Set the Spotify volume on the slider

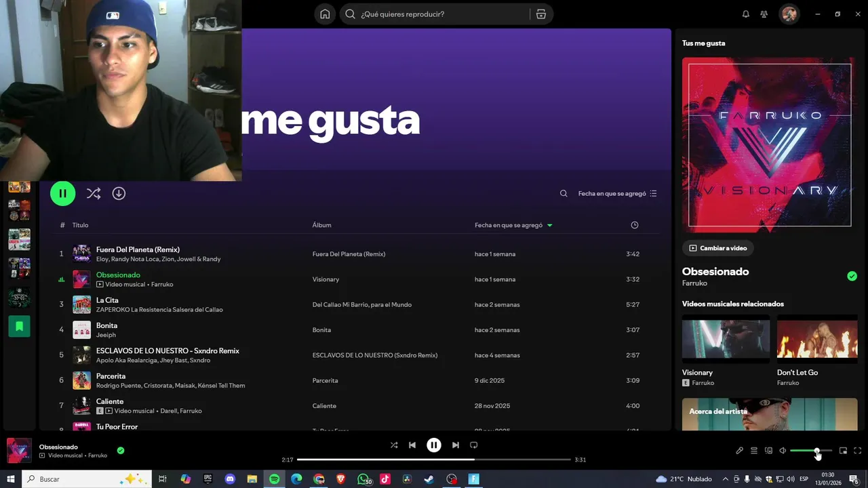[x=810, y=451]
